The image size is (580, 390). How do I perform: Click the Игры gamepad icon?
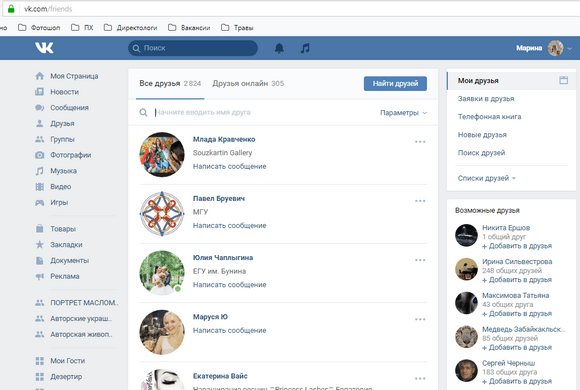(x=40, y=202)
